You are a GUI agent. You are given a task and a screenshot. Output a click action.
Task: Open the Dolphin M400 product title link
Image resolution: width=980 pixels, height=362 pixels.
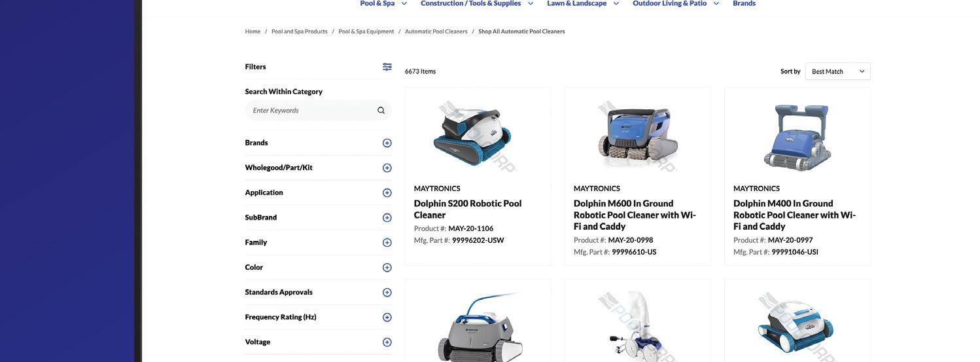pyautogui.click(x=794, y=215)
